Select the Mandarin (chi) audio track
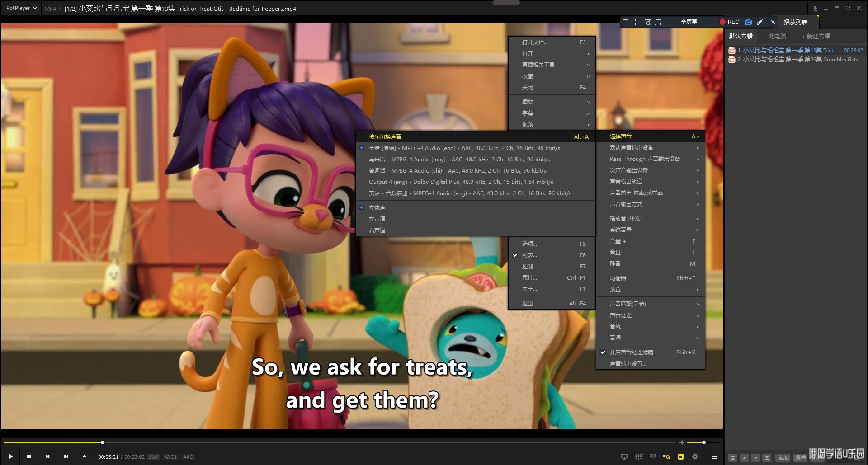 pos(475,170)
